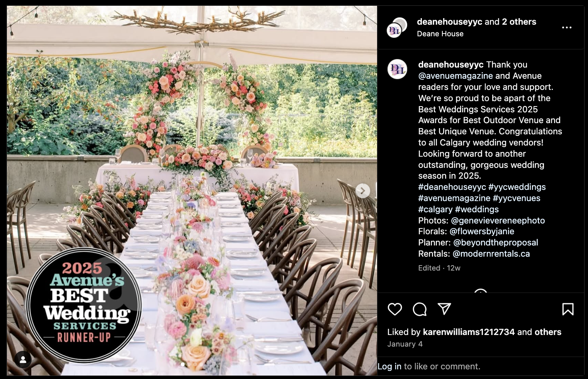Open #yycweddings hashtag

(517, 187)
